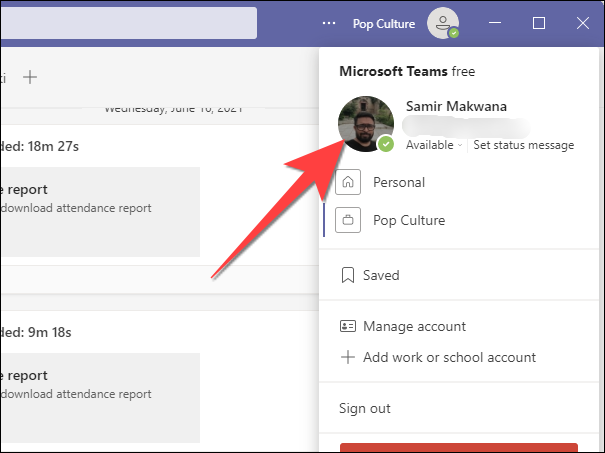Click the Pop Culture label in title bar
Image resolution: width=605 pixels, height=453 pixels.
point(383,23)
